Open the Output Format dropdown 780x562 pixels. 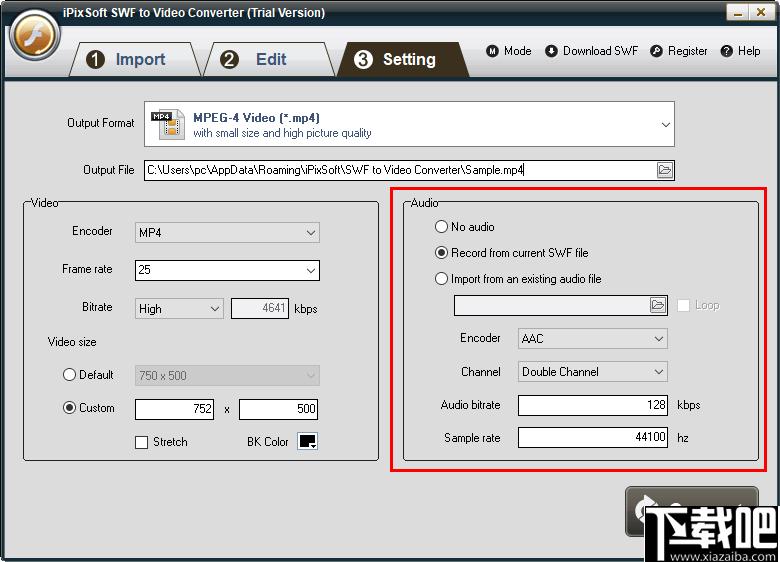click(409, 124)
